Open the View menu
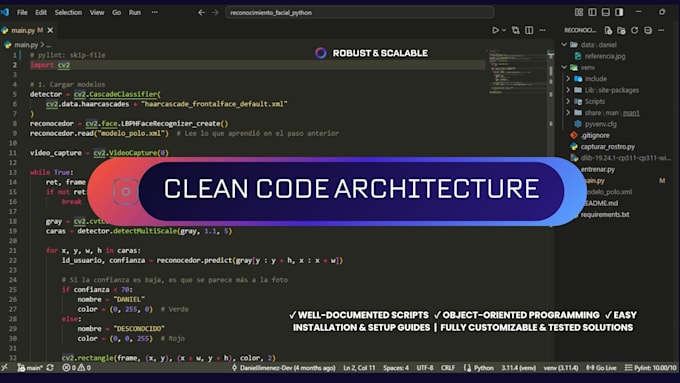Image resolution: width=680 pixels, height=383 pixels. (x=97, y=12)
